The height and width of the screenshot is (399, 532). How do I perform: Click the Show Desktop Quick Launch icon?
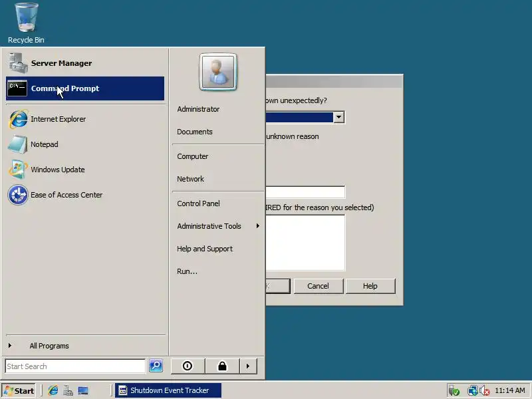(83, 391)
